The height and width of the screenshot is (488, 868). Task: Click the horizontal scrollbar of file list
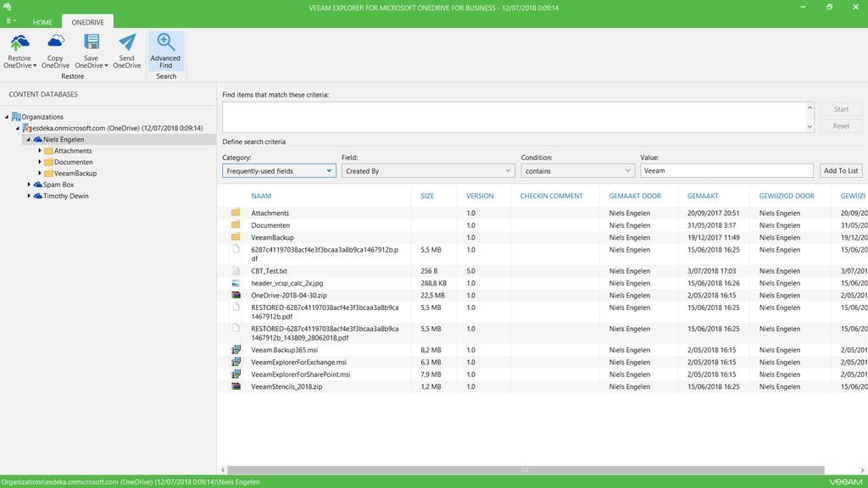tap(525, 469)
